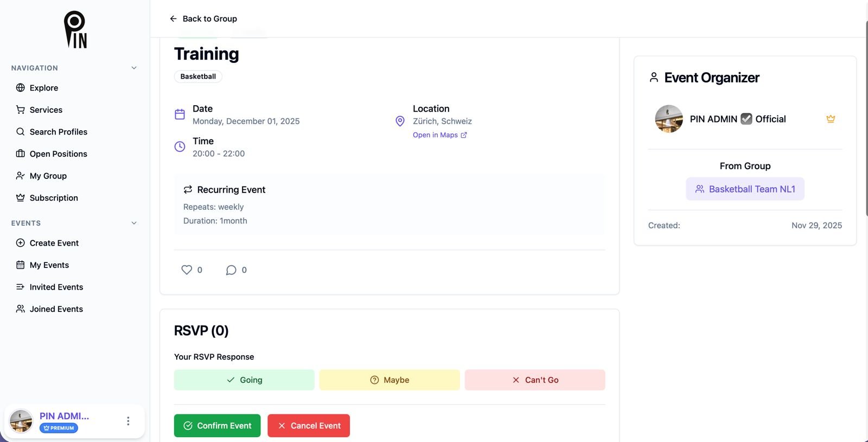Click the PIN logo icon

[x=75, y=30]
